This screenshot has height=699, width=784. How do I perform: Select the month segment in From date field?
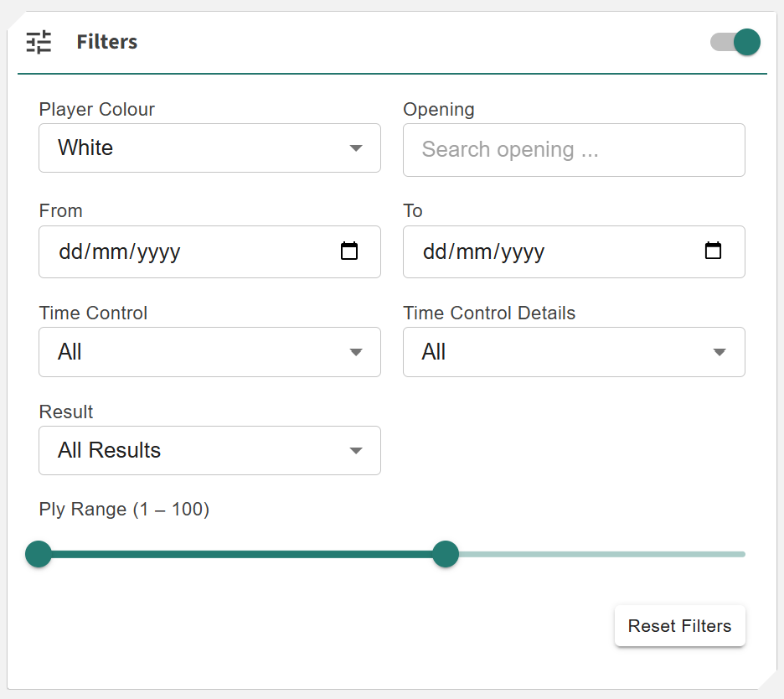pyautogui.click(x=108, y=251)
